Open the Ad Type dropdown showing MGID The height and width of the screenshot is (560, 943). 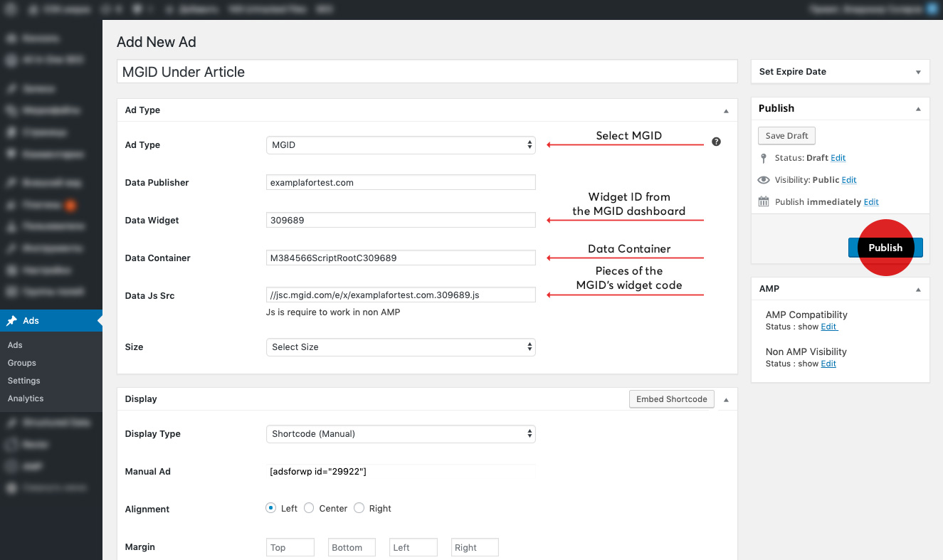coord(401,144)
